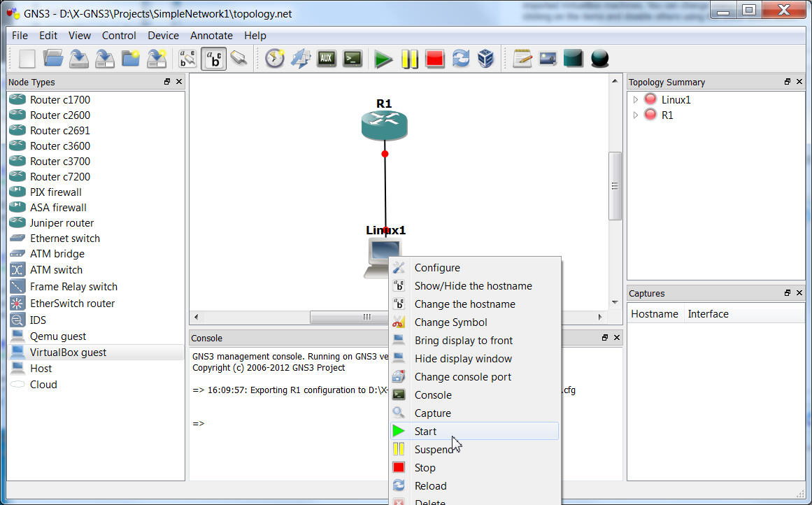This screenshot has width=812, height=505.
Task: Expand Linux1 in Topology Summary
Action: [636, 99]
